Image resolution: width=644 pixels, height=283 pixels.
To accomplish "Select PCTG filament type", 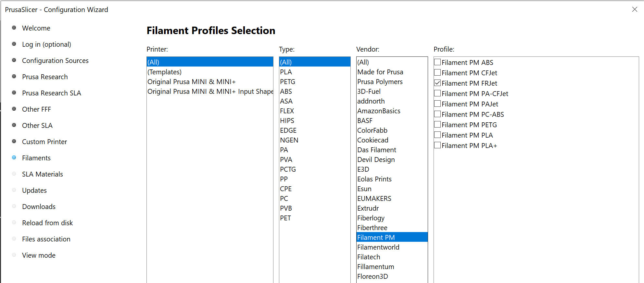I will tap(315, 169).
